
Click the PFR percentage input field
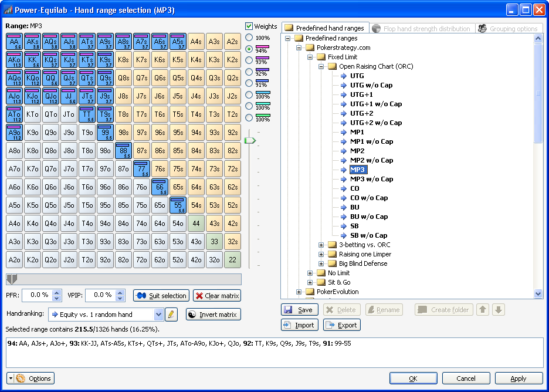[x=37, y=295]
